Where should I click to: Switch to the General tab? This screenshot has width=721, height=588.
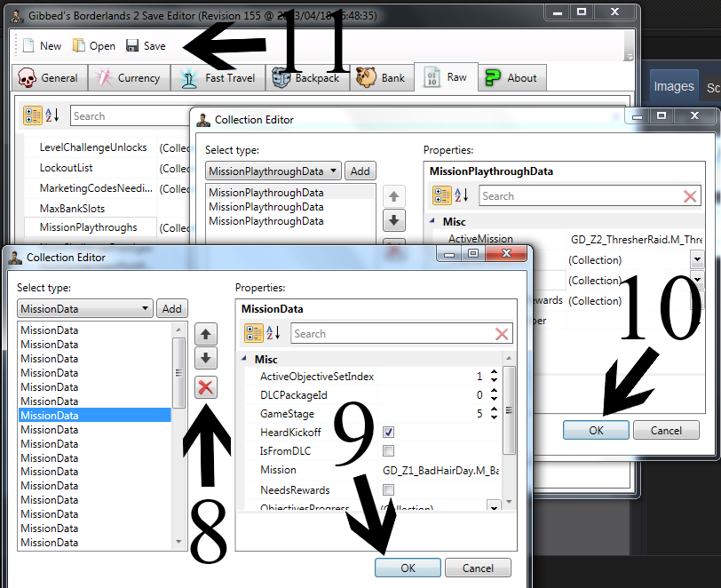point(48,78)
